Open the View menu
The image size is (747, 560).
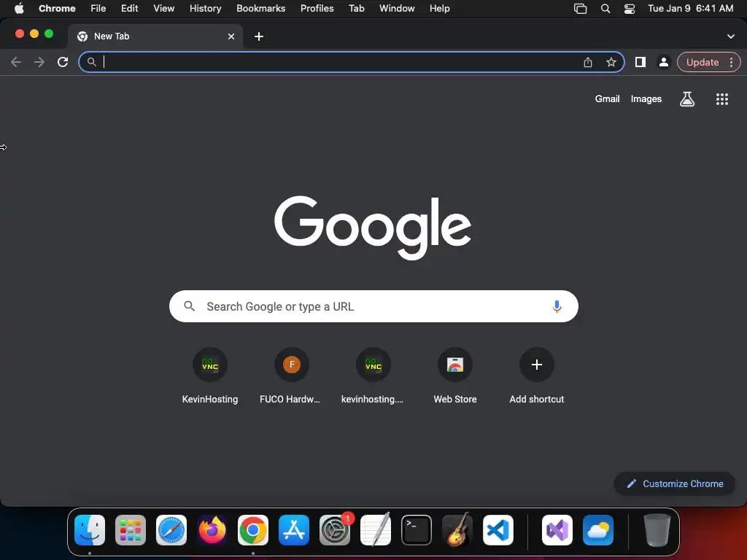pos(163,8)
